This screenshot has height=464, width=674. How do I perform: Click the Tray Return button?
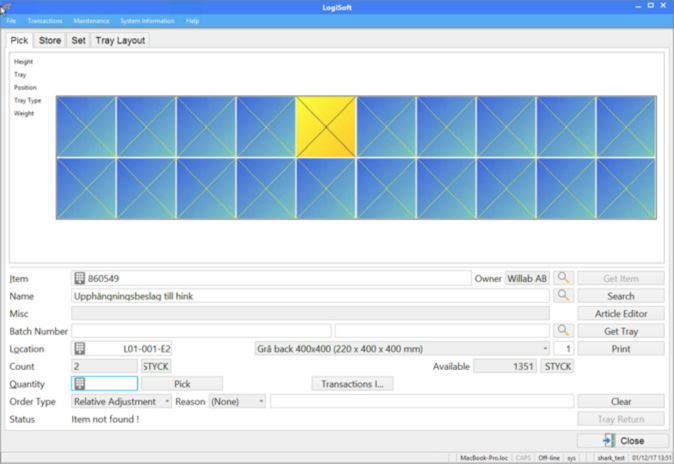(x=621, y=419)
